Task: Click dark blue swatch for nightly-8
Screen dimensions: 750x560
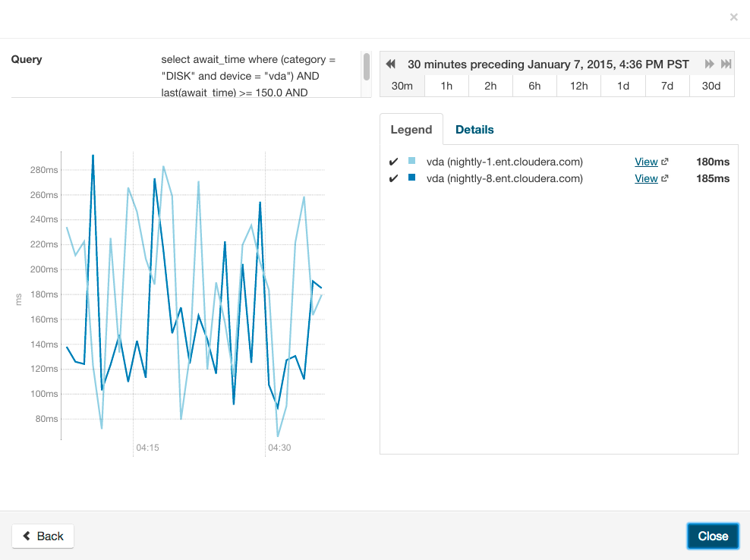Action: (x=412, y=178)
